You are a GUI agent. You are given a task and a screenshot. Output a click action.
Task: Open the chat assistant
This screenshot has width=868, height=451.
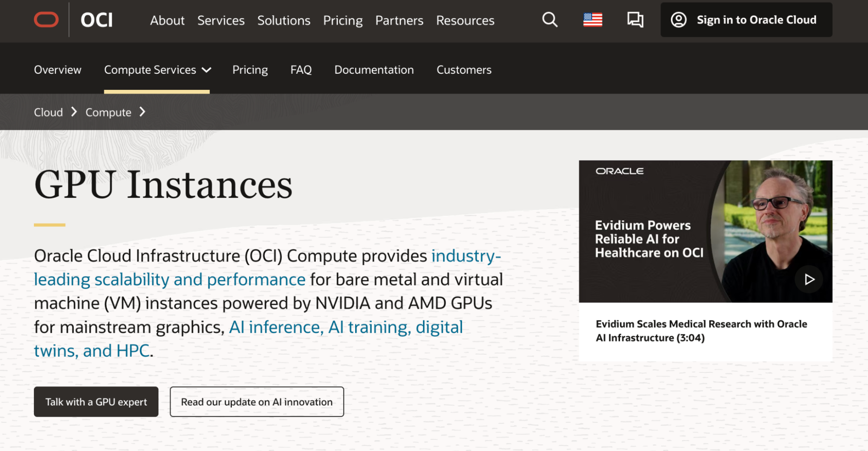[x=635, y=20]
